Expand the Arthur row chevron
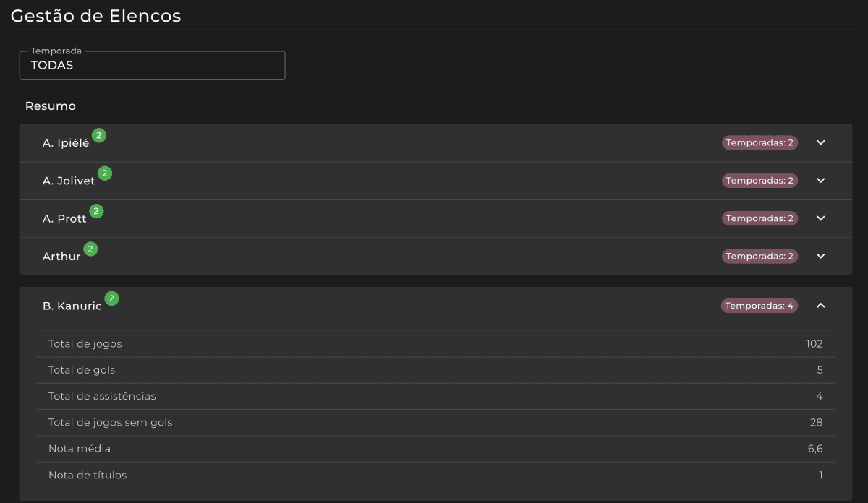This screenshot has height=503, width=868. pyautogui.click(x=821, y=256)
